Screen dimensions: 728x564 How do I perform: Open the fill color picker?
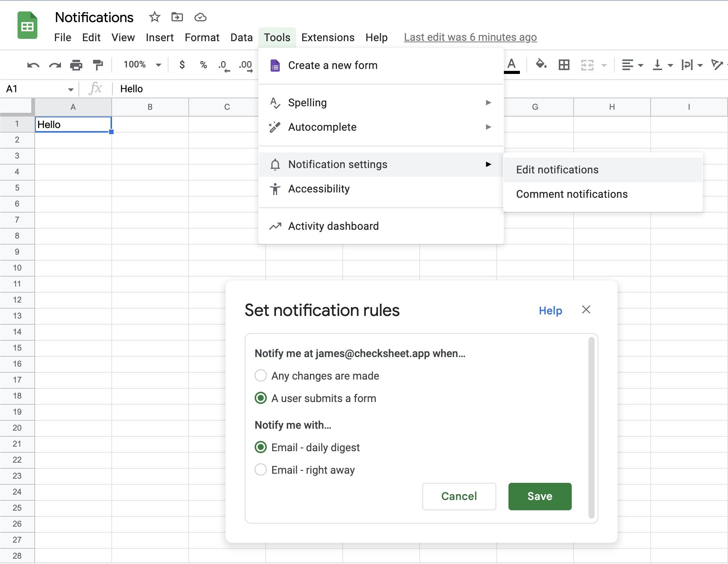541,64
